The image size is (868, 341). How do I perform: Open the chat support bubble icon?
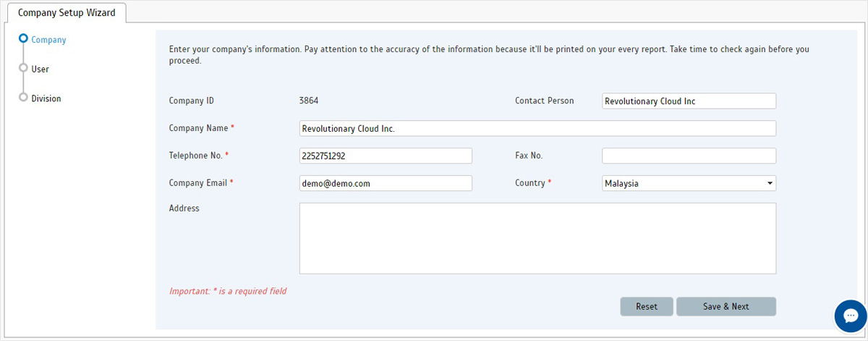point(850,316)
